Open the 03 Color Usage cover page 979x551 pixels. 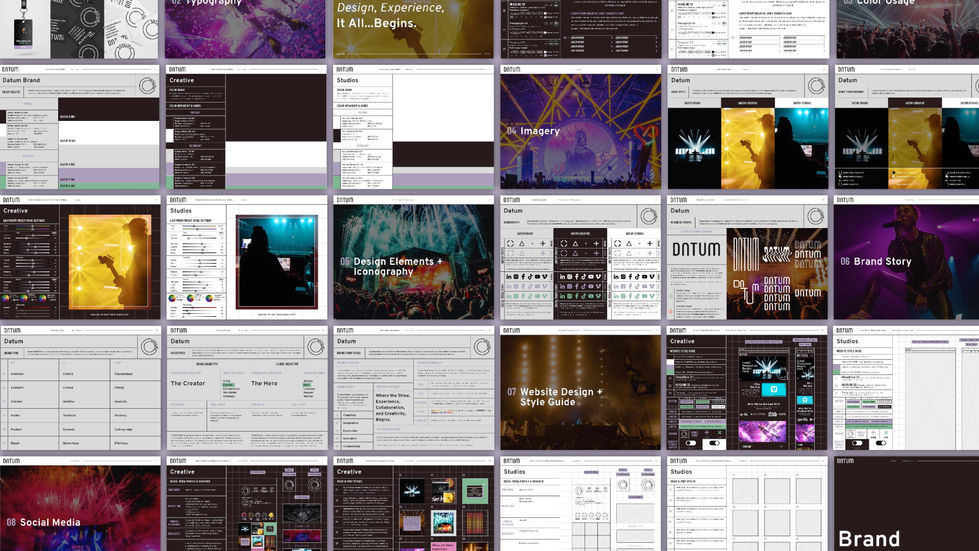point(907,29)
